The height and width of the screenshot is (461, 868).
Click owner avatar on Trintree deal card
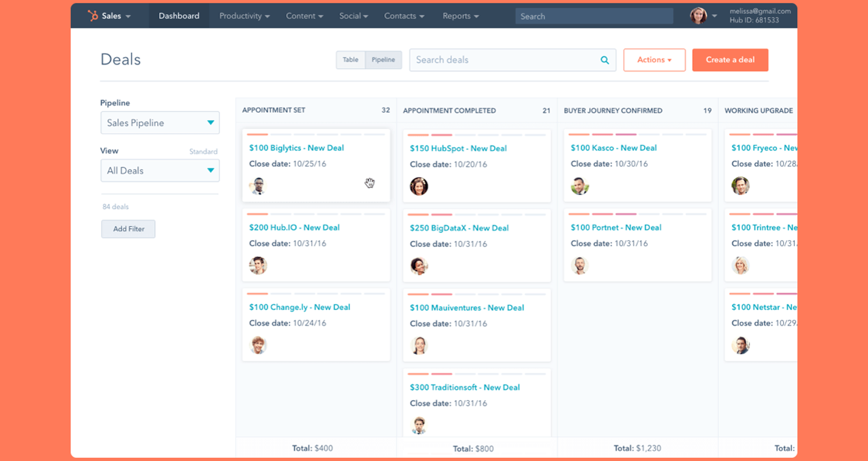[741, 266]
